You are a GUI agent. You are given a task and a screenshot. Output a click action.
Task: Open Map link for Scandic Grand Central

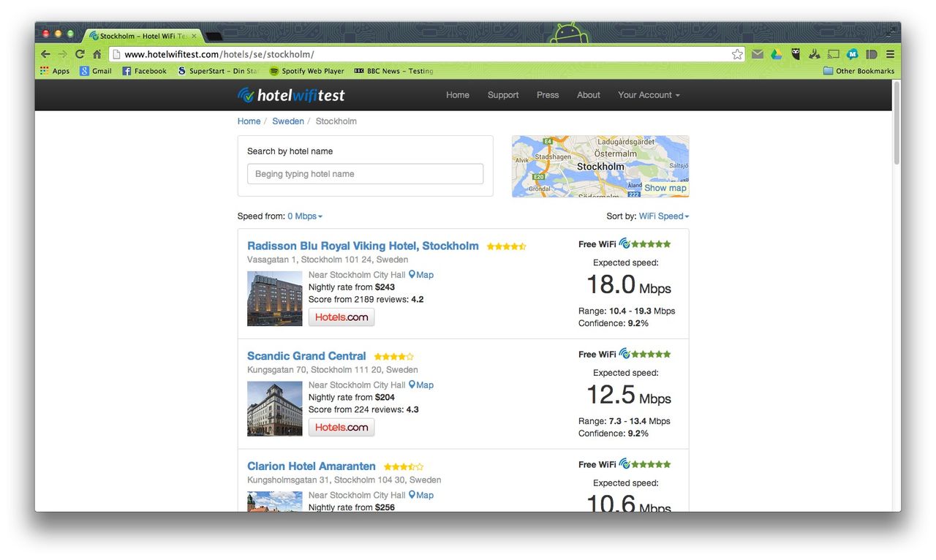[421, 385]
